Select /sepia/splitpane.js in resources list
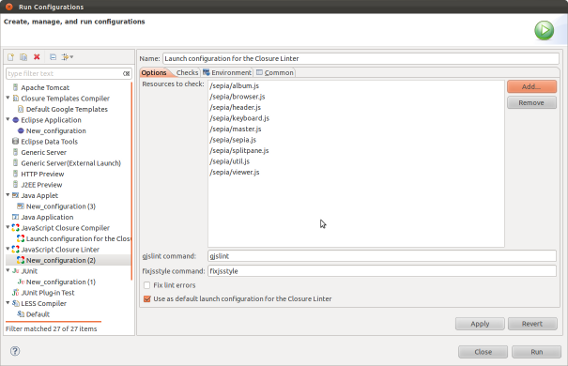 click(239, 151)
